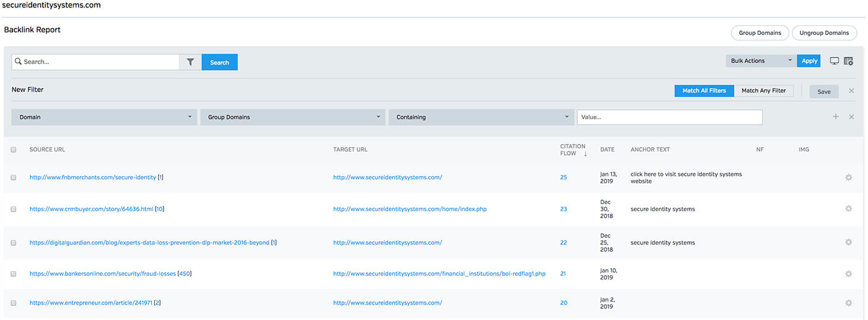Open entrepreneur.com/article/241971 source link
Viewport: 868px width, 320px height.
(x=91, y=303)
